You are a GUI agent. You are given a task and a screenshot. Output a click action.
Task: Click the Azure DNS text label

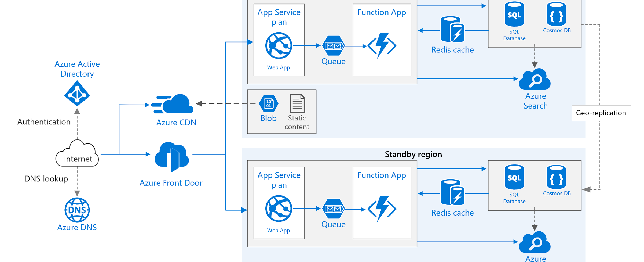(77, 228)
